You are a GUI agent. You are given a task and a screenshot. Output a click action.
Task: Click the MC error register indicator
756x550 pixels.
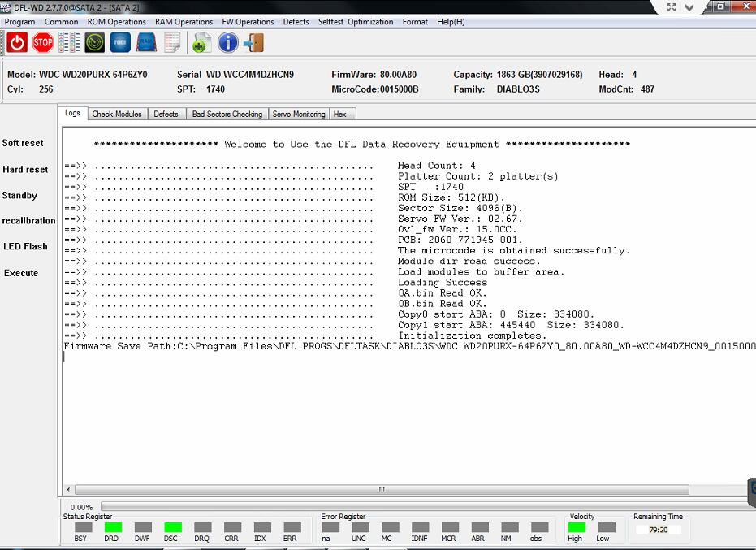[391, 527]
